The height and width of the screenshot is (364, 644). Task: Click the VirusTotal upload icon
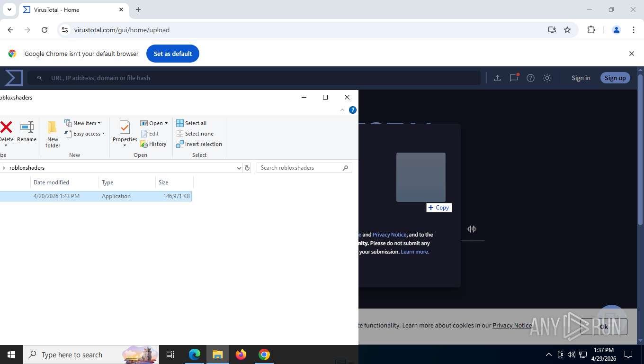(x=497, y=78)
